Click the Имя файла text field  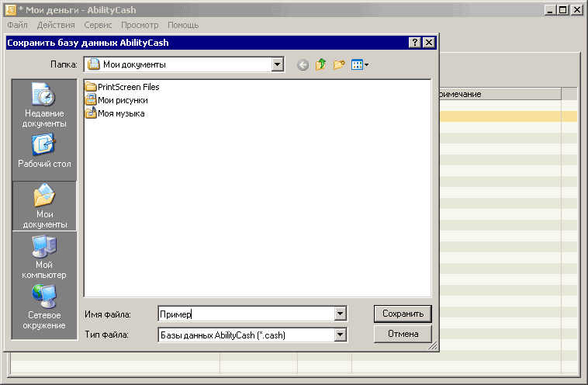[x=244, y=314]
